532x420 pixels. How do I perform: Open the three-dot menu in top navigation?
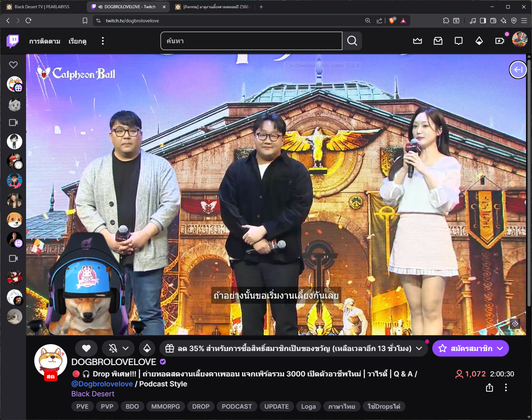coord(102,41)
